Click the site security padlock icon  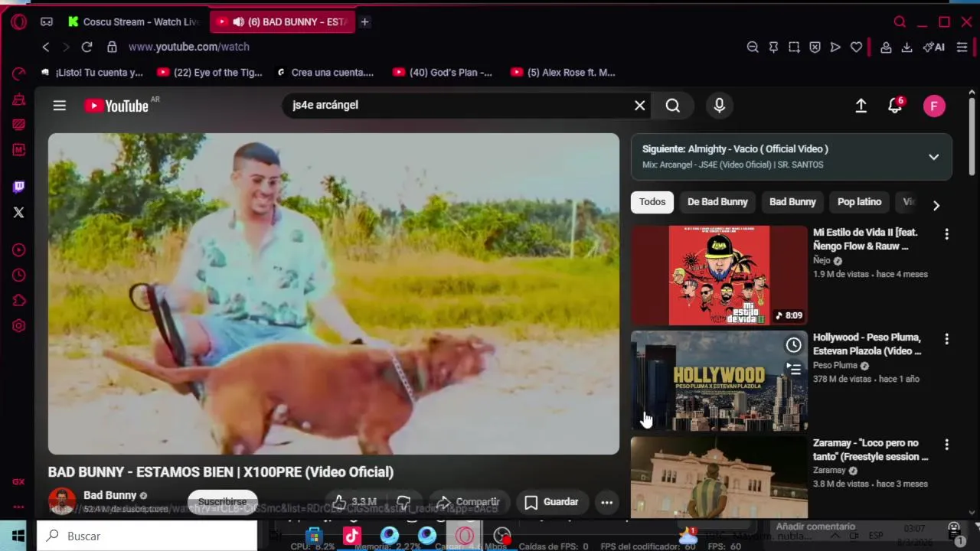pos(112,47)
